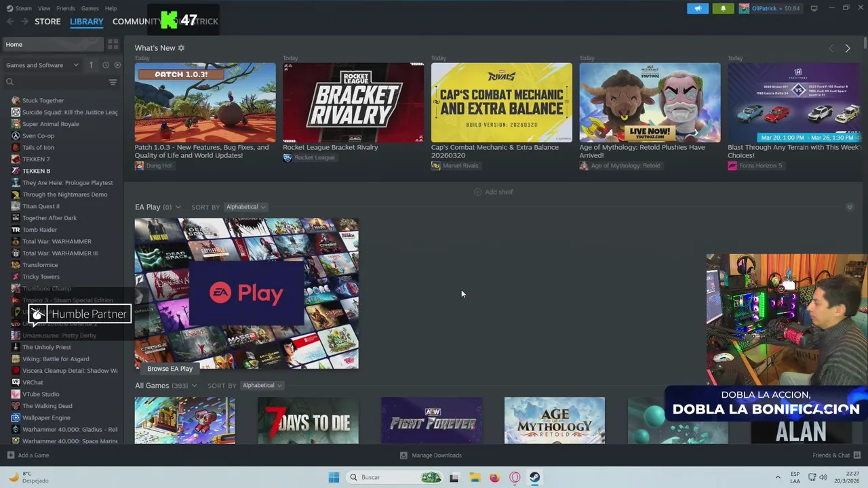Click Add a Game at bottom left

(28, 455)
